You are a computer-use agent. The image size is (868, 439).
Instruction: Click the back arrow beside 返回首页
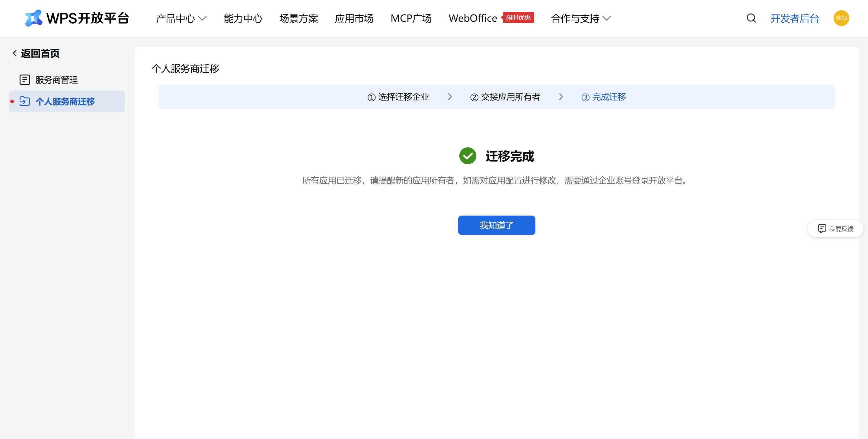[15, 53]
